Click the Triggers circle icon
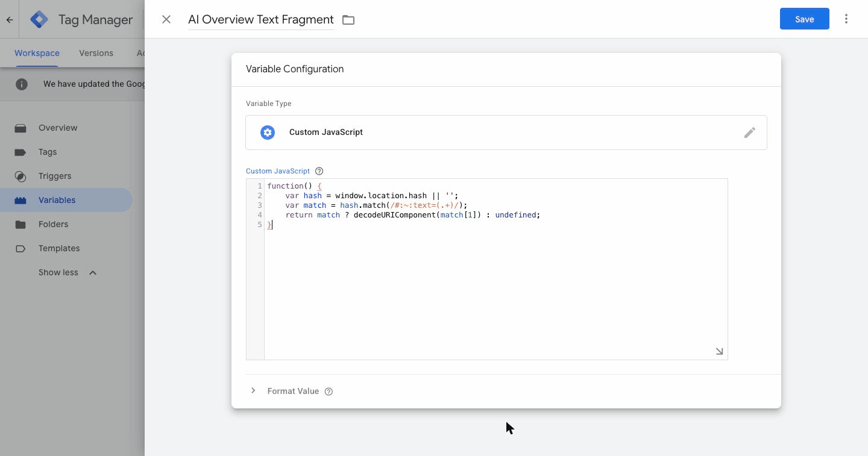This screenshot has width=868, height=456. [20, 176]
